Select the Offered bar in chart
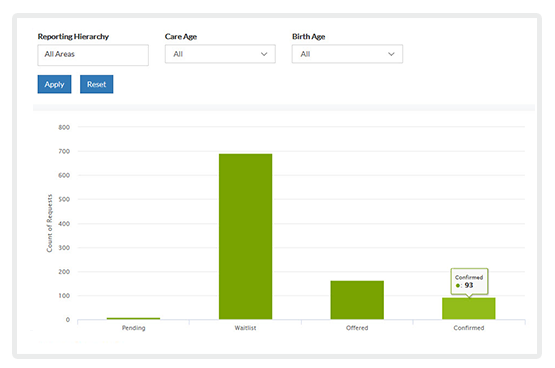 point(357,300)
